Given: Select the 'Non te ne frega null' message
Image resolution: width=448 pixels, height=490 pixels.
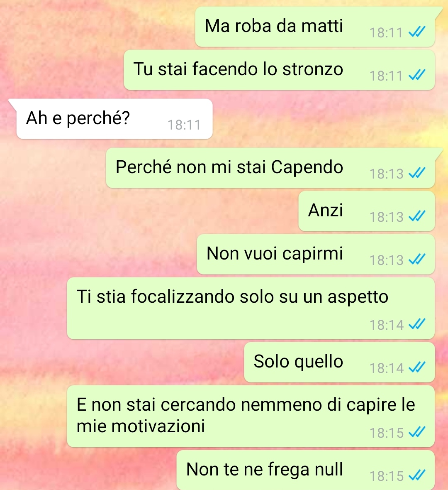Looking at the screenshot, I should pos(306,470).
